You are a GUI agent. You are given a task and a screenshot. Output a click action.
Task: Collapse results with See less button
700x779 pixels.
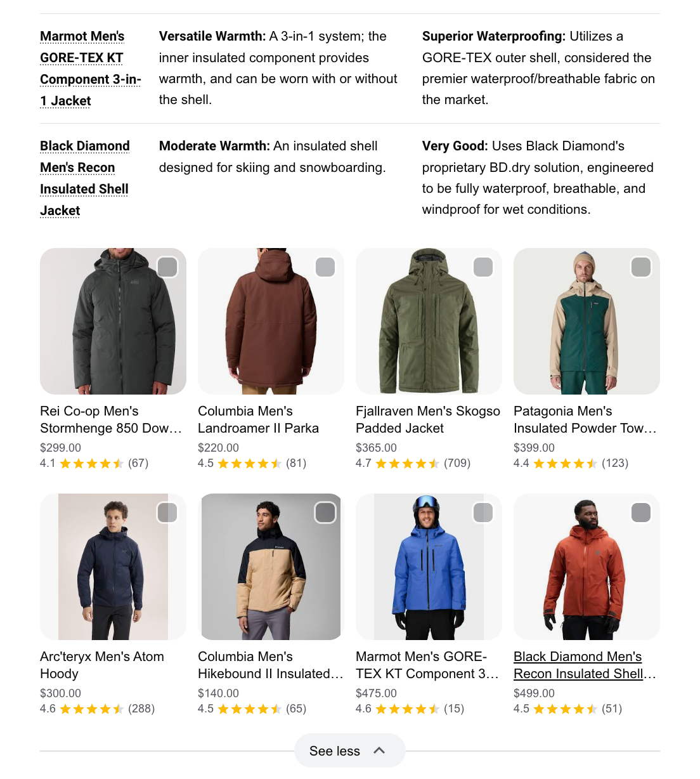tap(349, 751)
